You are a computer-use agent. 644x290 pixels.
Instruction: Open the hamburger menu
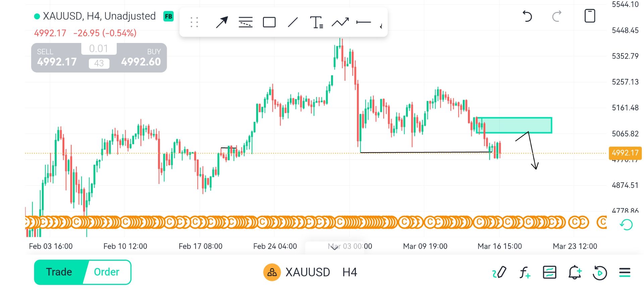tap(625, 272)
